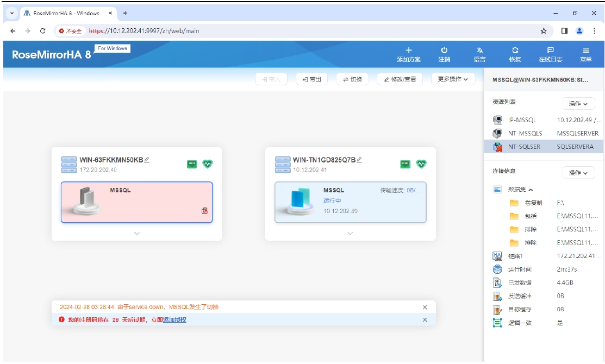This screenshot has width=605, height=364.
Task: Open browser tab search chevron
Action: click(12, 13)
